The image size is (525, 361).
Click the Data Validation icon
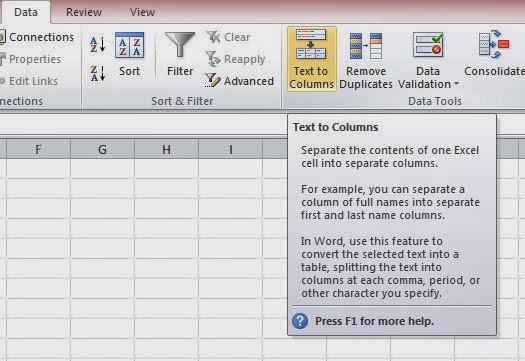428,44
